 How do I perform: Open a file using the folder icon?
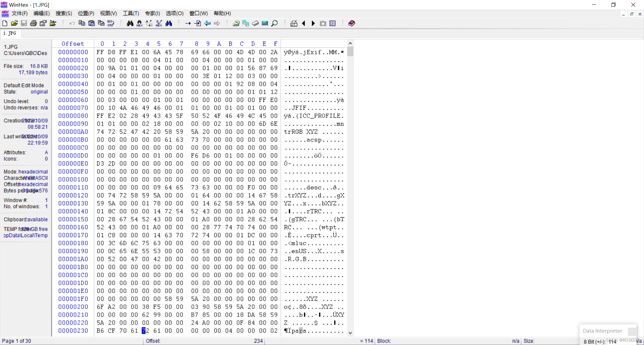[14, 23]
